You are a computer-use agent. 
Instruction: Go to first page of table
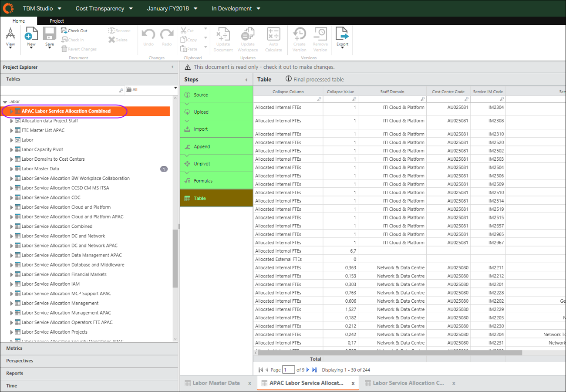pyautogui.click(x=260, y=370)
